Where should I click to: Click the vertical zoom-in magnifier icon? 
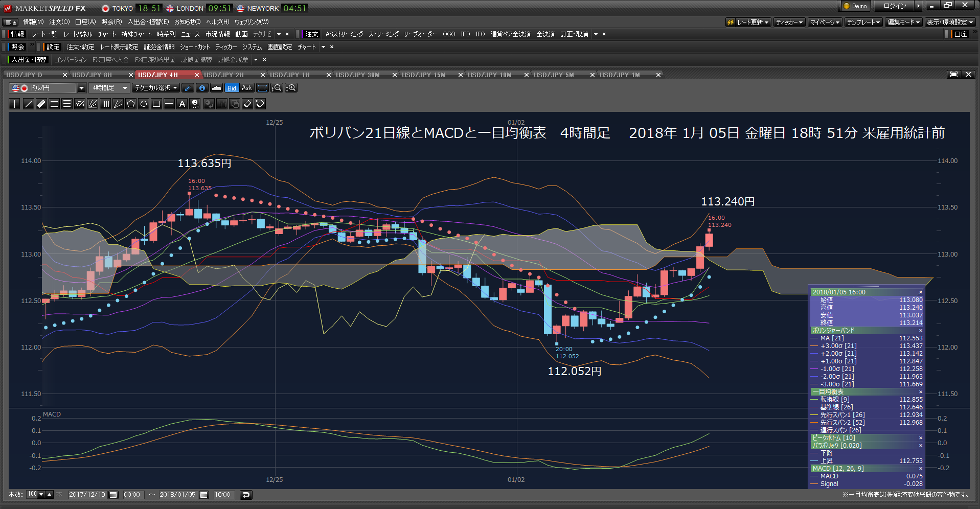click(x=291, y=88)
